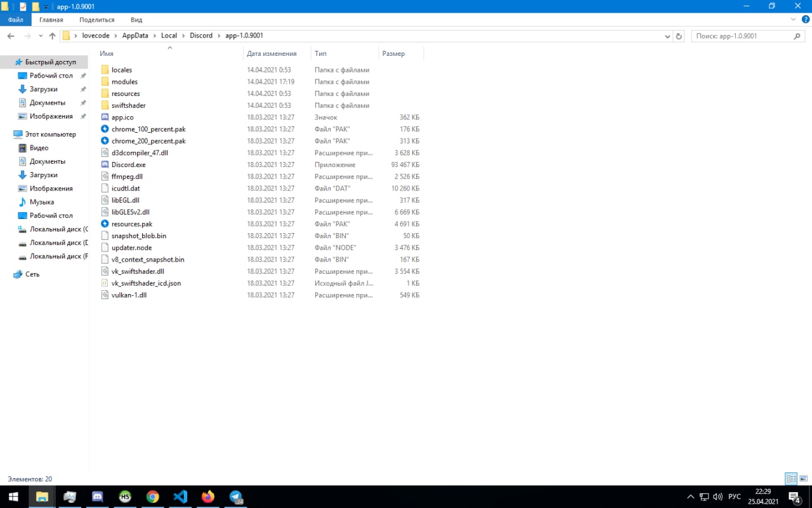Select the v8_context_snapshot.bin file name
This screenshot has height=508, width=812.
(x=148, y=260)
